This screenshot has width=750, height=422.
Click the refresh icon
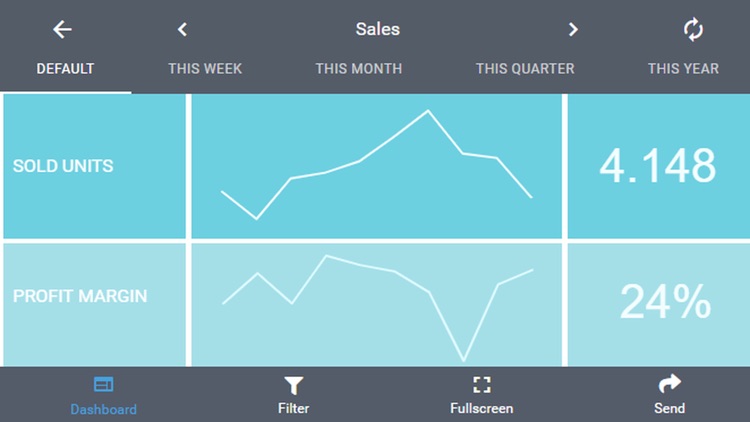click(x=693, y=30)
